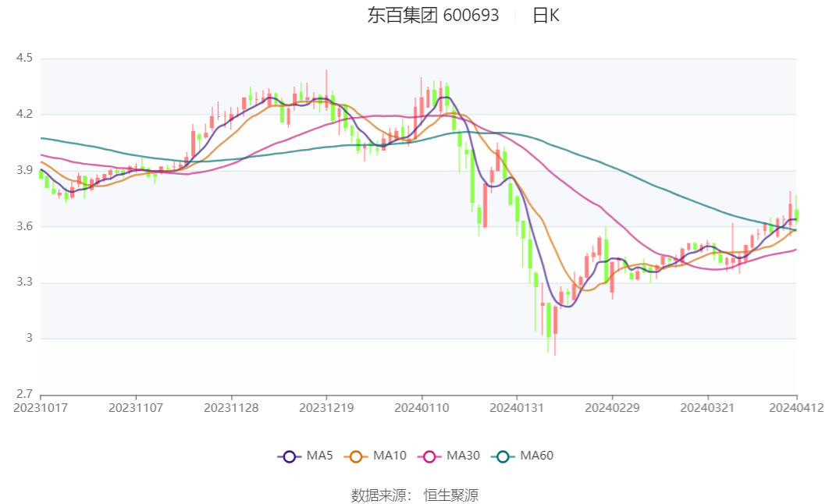Toggle MA30 series visibility by its label
This screenshot has width=829, height=504.
click(463, 456)
